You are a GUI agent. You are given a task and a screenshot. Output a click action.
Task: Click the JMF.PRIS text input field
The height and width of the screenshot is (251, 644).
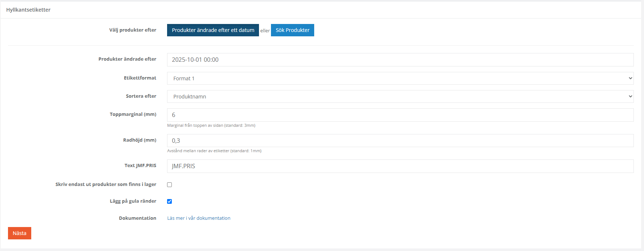400,166
